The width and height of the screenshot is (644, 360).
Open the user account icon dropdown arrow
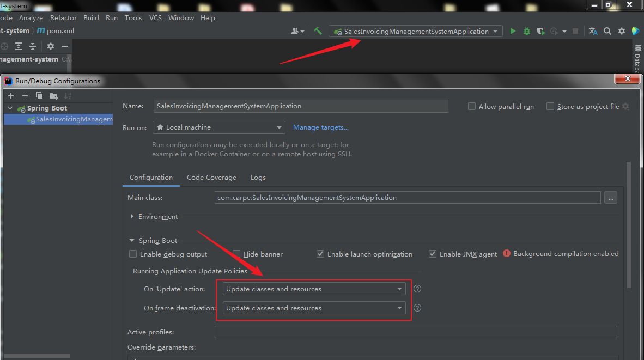point(303,32)
